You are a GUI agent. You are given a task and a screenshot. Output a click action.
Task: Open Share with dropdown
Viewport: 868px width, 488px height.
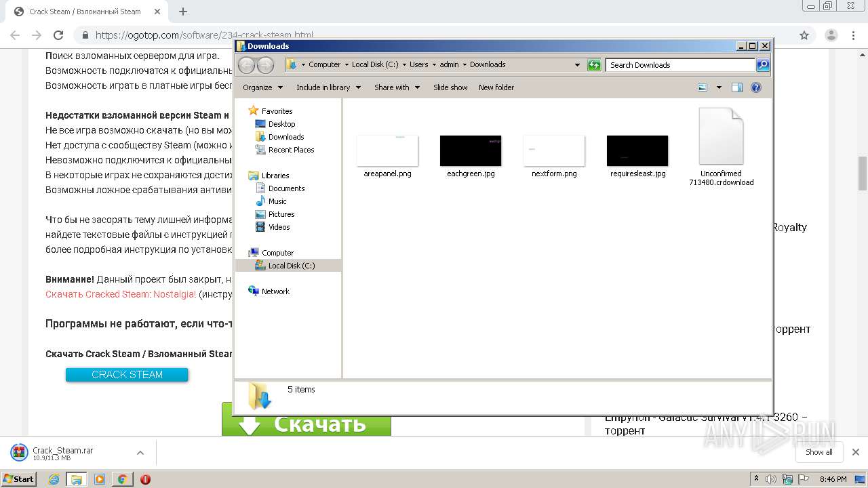click(x=397, y=87)
